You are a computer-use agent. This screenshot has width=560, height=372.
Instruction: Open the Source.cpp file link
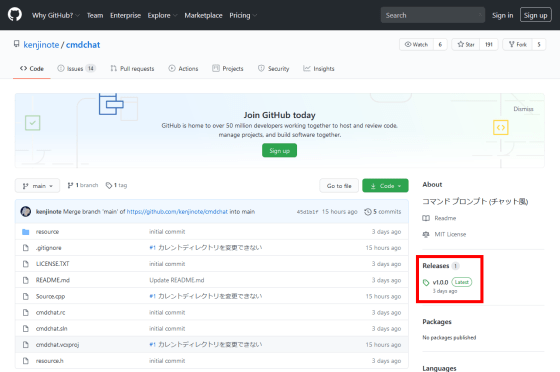pos(50,296)
